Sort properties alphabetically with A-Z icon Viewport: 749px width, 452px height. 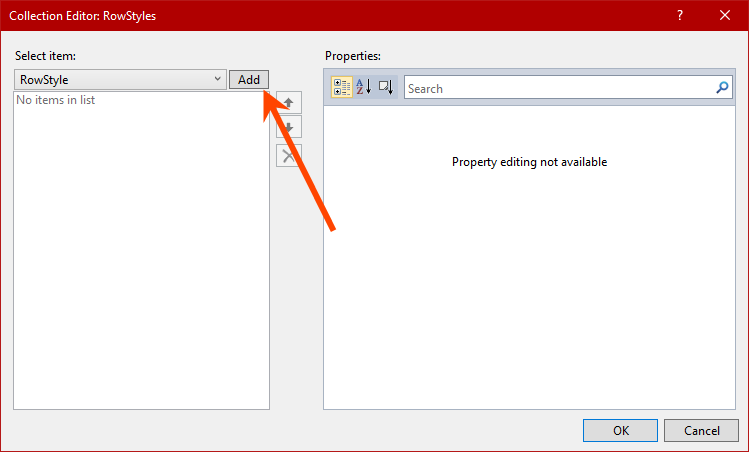[x=364, y=87]
